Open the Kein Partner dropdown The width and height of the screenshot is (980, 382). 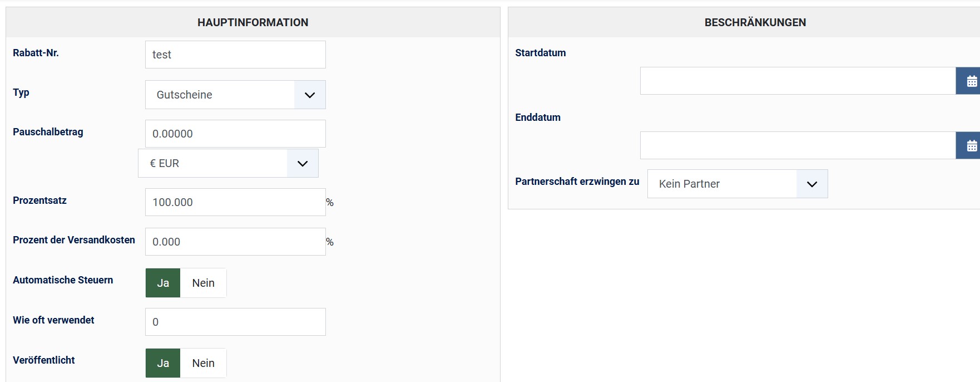click(x=737, y=184)
